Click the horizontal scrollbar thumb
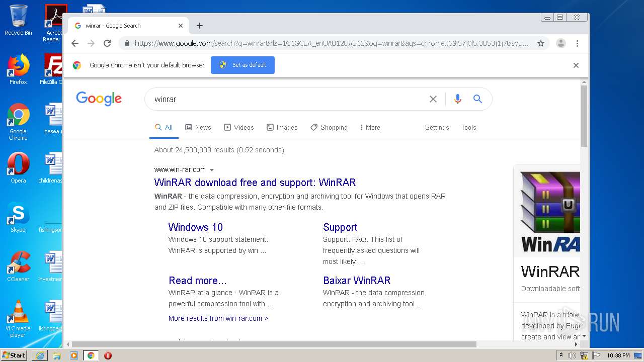The image size is (644, 362). pyautogui.click(x=274, y=344)
